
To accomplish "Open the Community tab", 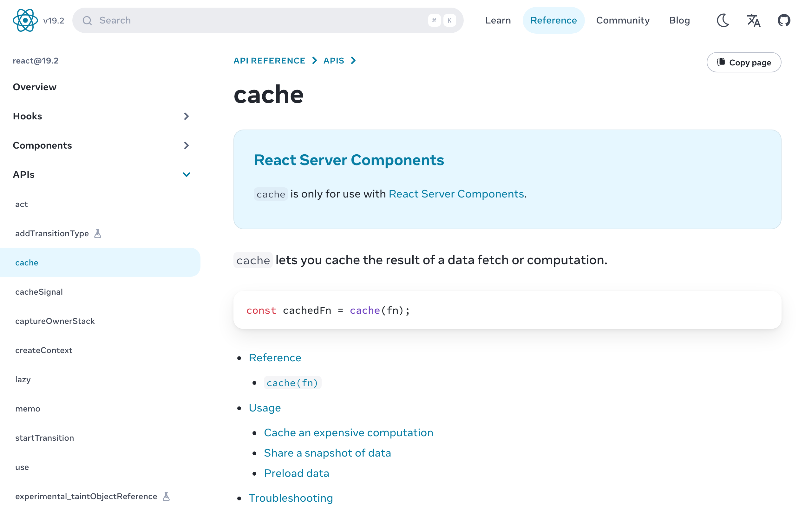I will click(623, 20).
